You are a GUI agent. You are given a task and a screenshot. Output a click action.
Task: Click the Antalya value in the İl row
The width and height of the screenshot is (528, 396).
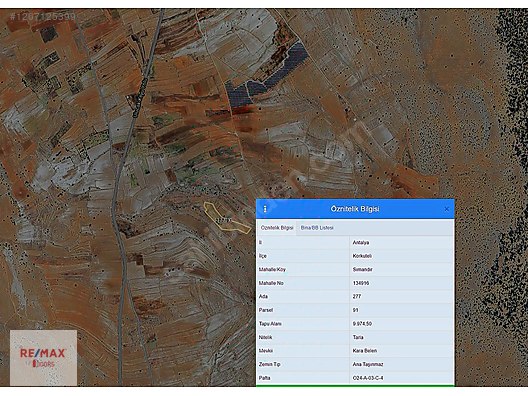pyautogui.click(x=361, y=242)
